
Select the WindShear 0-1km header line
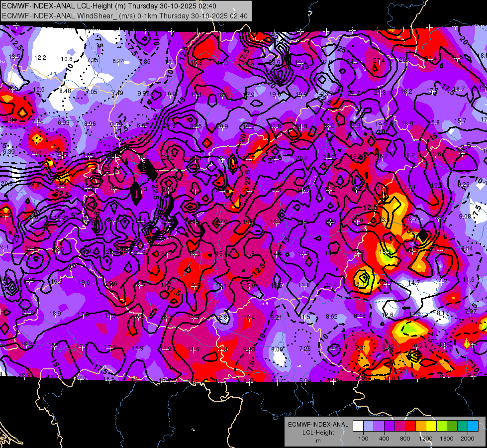click(x=125, y=16)
